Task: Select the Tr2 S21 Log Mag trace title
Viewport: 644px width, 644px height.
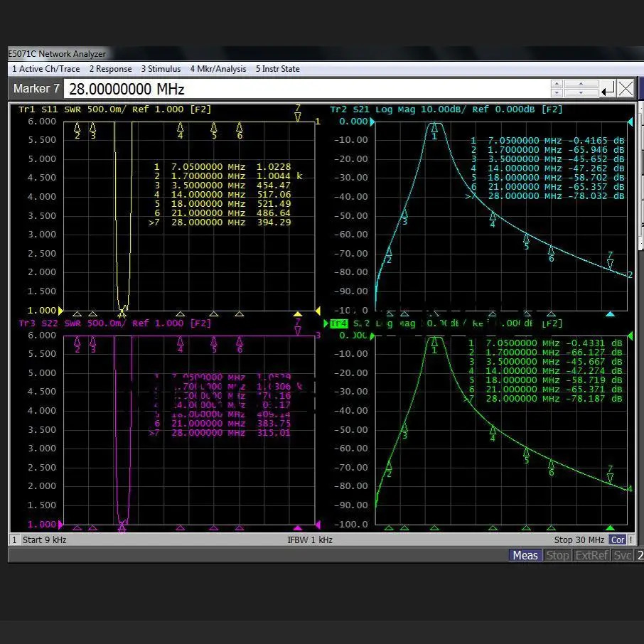Action: [x=446, y=109]
